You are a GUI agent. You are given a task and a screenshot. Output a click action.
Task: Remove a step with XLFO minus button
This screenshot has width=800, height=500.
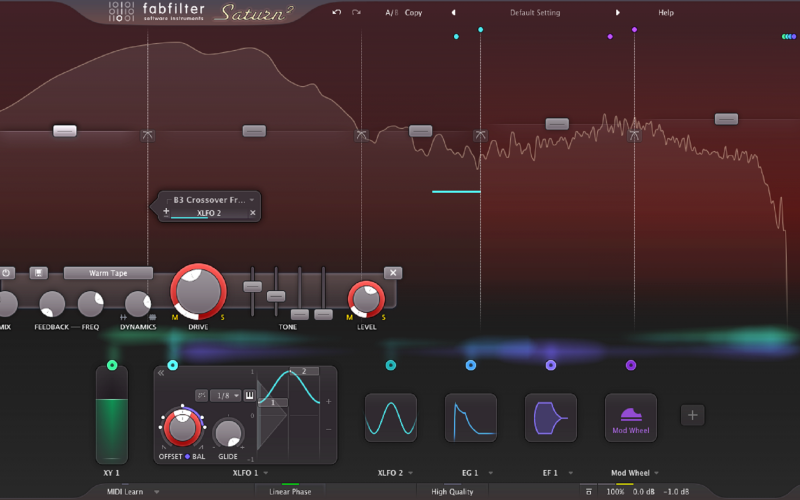tap(329, 429)
